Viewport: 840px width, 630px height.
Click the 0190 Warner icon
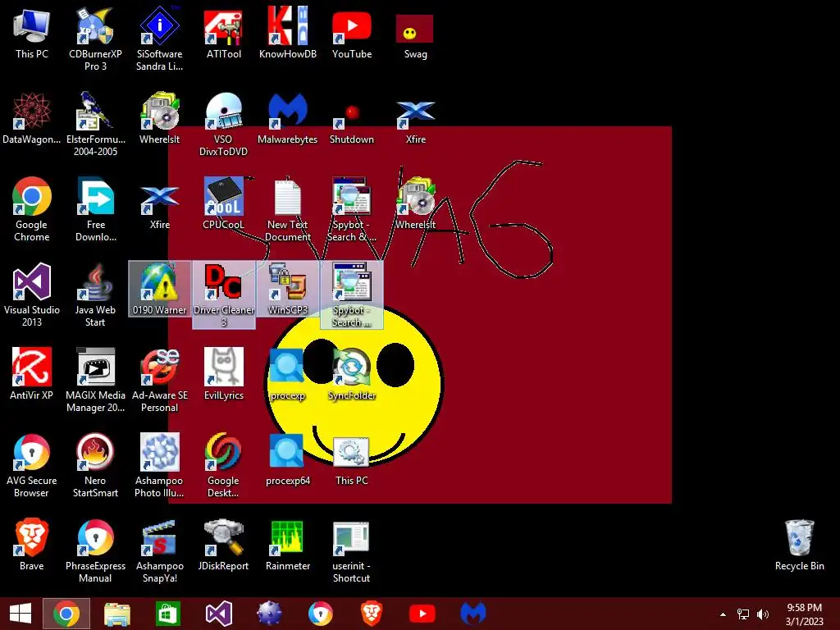(160, 289)
